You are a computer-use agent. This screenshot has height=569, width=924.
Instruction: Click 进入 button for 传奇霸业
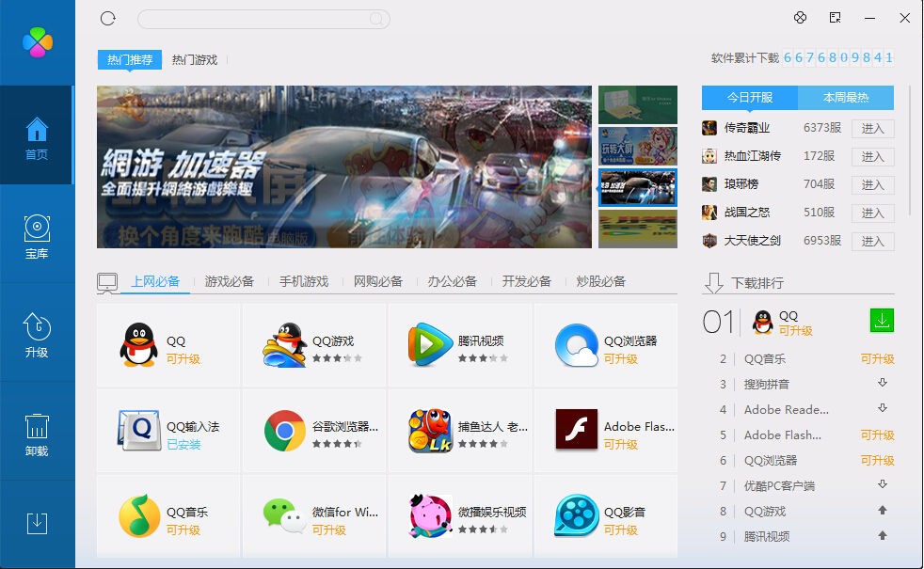pyautogui.click(x=871, y=129)
